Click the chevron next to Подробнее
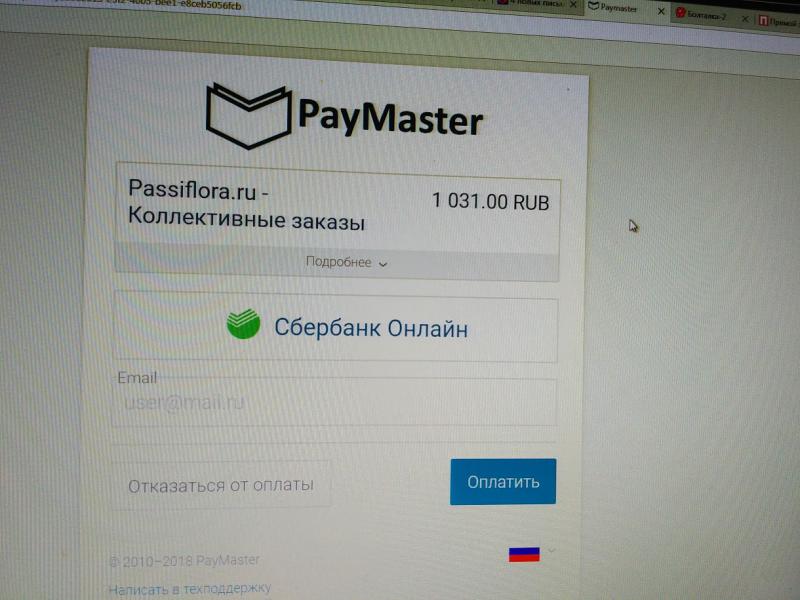The image size is (800, 600). point(383,264)
